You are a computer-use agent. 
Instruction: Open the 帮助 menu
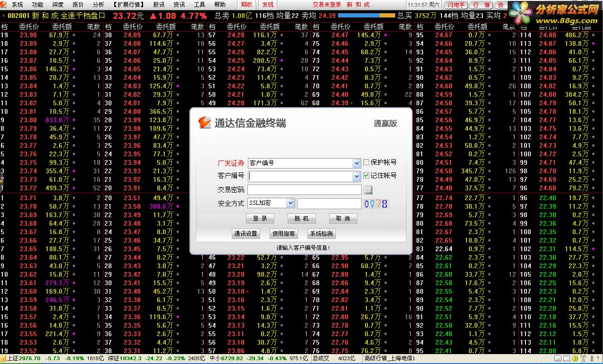[220, 5]
